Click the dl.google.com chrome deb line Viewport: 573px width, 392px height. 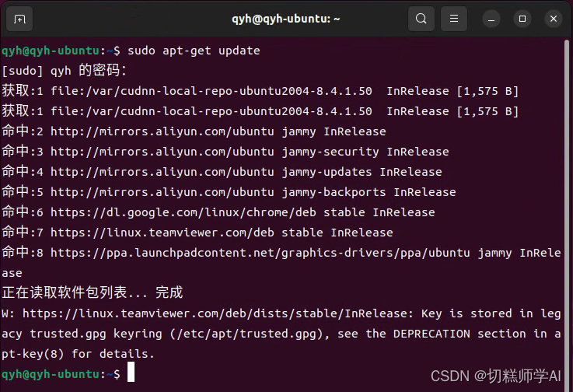tap(218, 212)
